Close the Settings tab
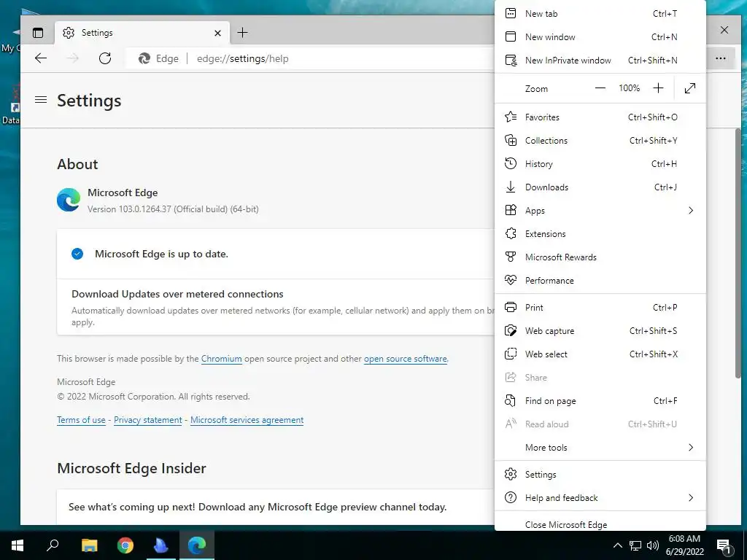The width and height of the screenshot is (747, 560). click(217, 33)
